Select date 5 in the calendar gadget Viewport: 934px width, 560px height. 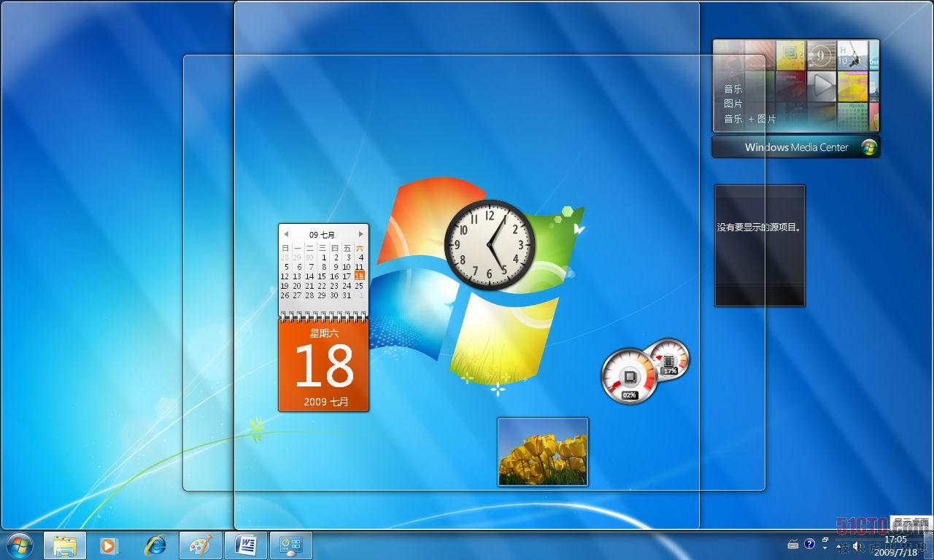(285, 267)
